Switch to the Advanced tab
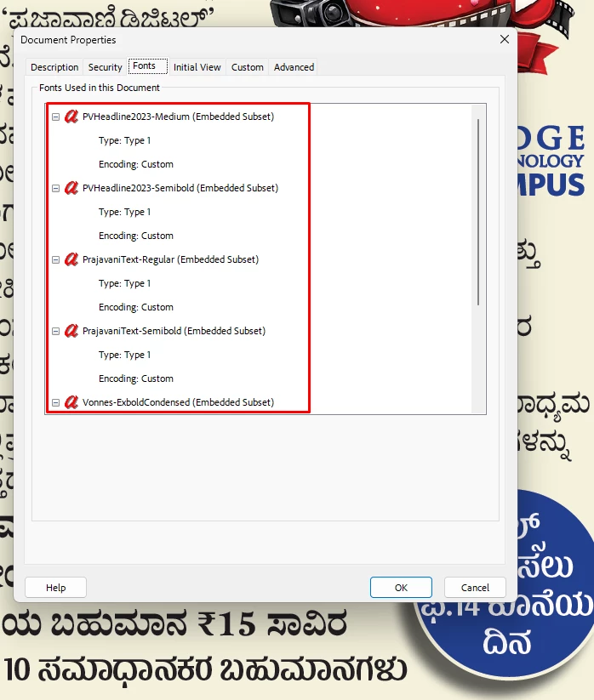Screen dimensions: 594x700 (294, 67)
